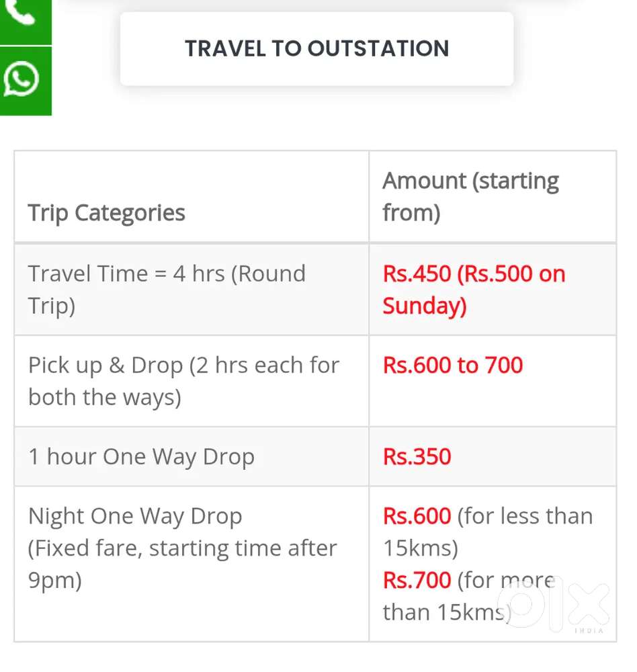Select the Night One Way Drop row
This screenshot has height=672, width=637.
(135, 516)
